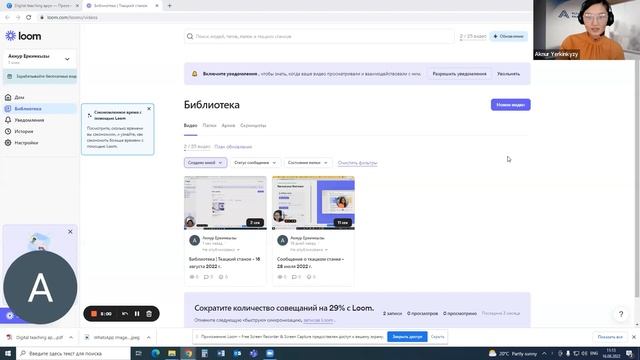Close the saved time tooltip
The width and height of the screenshot is (640, 360).
[149, 109]
